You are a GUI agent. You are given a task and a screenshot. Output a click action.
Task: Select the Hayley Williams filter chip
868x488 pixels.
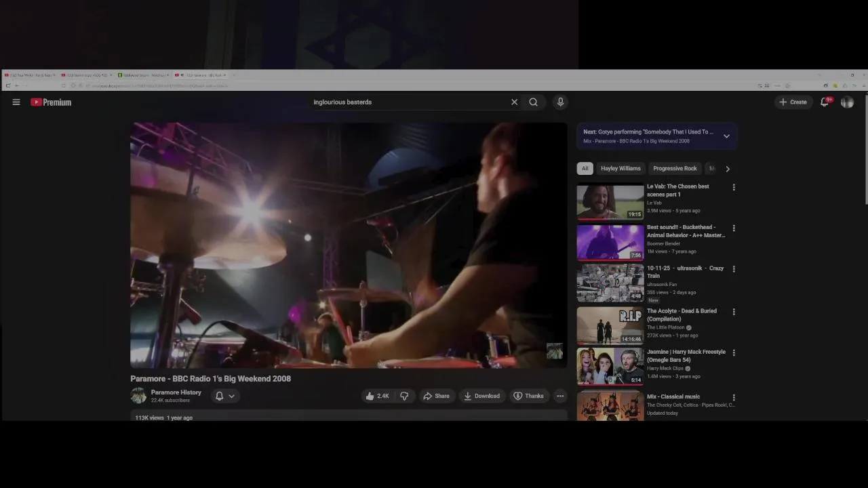point(620,168)
